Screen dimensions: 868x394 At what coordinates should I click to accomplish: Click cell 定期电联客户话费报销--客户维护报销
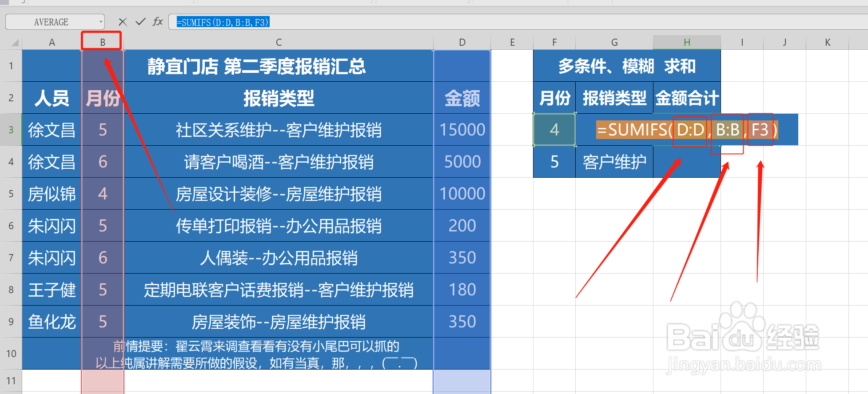(x=279, y=290)
